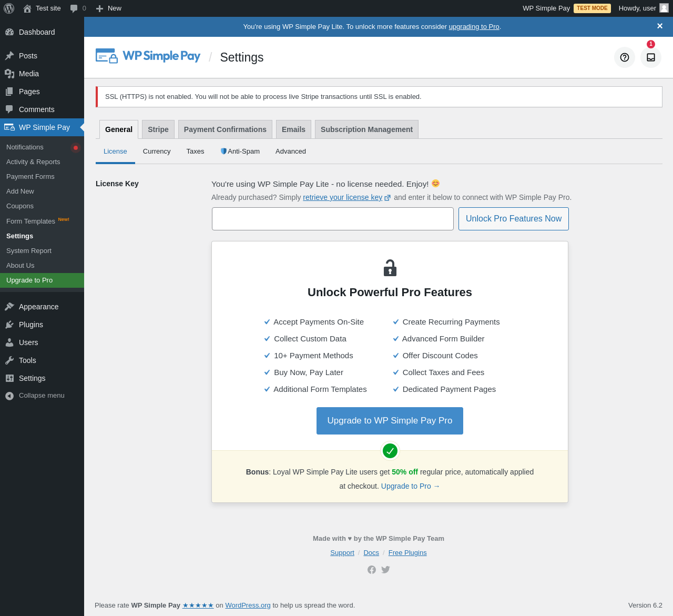673x616 pixels.
Task: Click Howdy, user account menu
Action: (643, 8)
